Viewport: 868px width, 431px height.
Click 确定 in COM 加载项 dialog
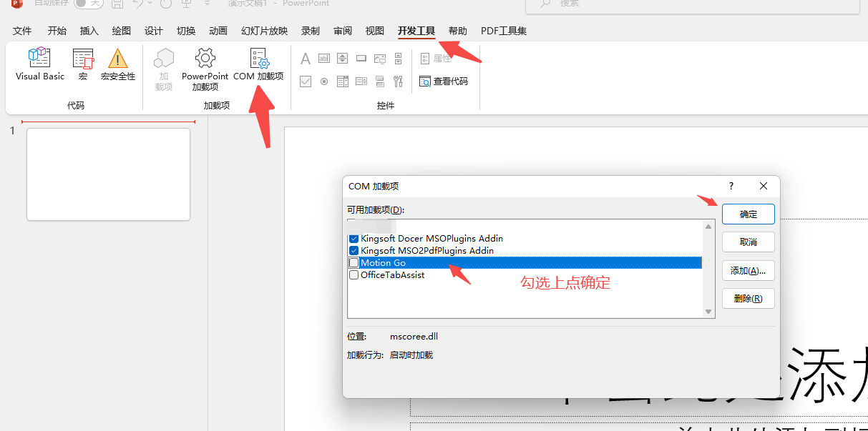(x=748, y=214)
